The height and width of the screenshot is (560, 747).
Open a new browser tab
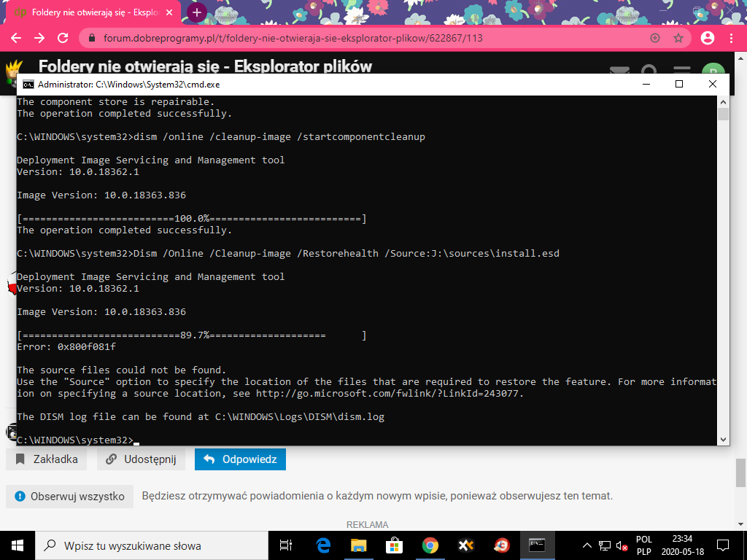[197, 12]
